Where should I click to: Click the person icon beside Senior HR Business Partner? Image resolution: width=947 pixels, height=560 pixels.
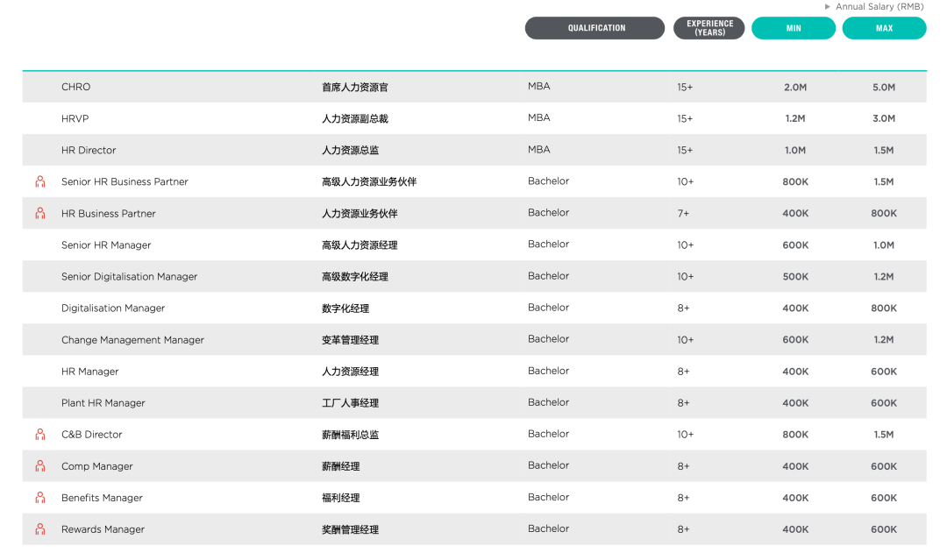click(x=39, y=181)
